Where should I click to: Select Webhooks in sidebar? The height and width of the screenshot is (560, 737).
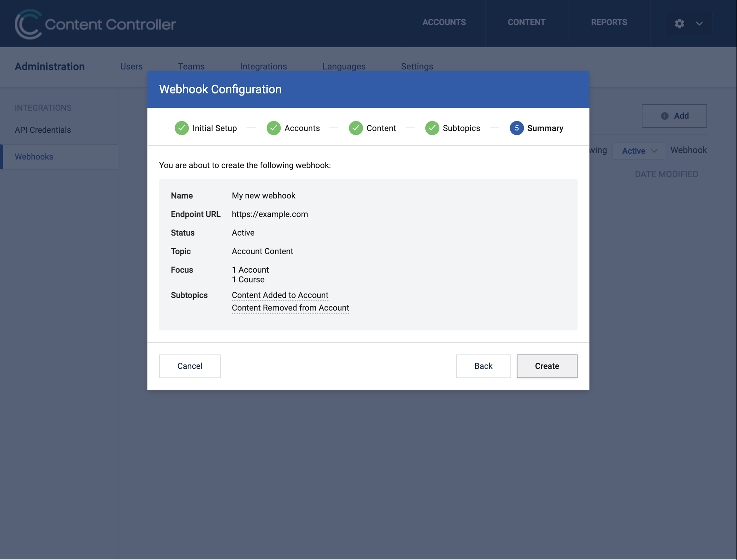pyautogui.click(x=59, y=157)
